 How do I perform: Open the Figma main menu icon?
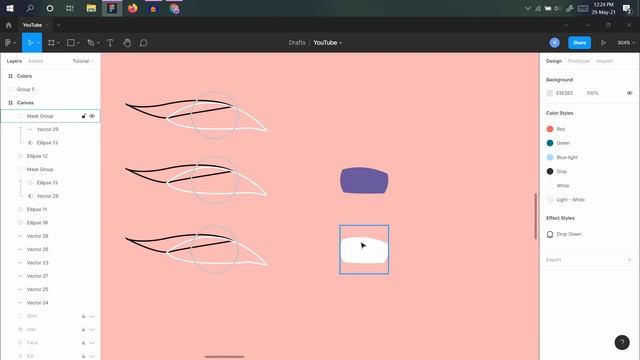pyautogui.click(x=8, y=42)
